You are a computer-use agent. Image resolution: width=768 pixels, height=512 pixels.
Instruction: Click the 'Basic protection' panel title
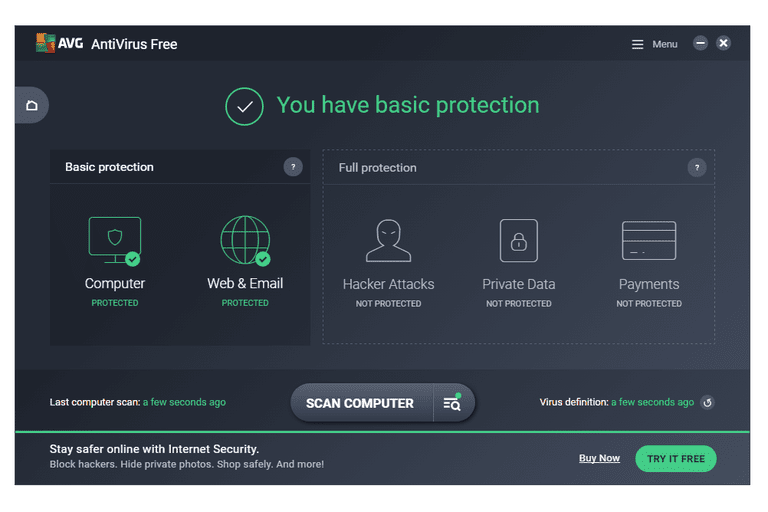[109, 167]
